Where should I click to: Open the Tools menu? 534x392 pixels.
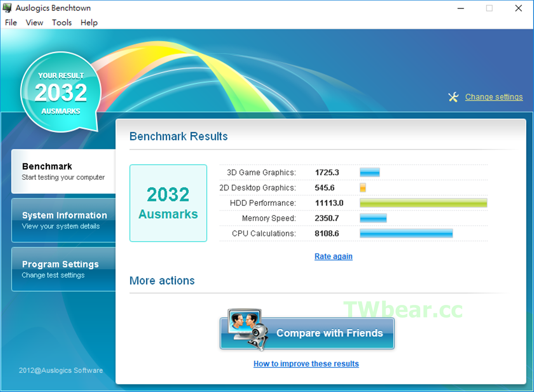(62, 22)
